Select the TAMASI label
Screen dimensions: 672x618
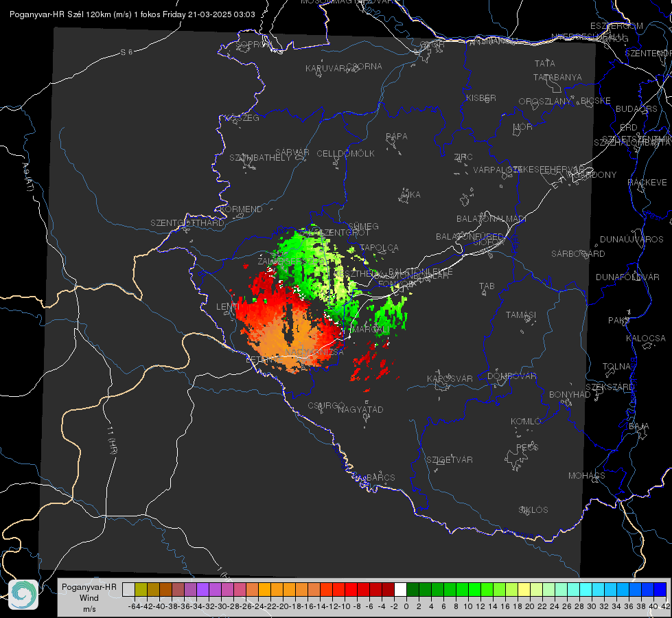pyautogui.click(x=521, y=314)
